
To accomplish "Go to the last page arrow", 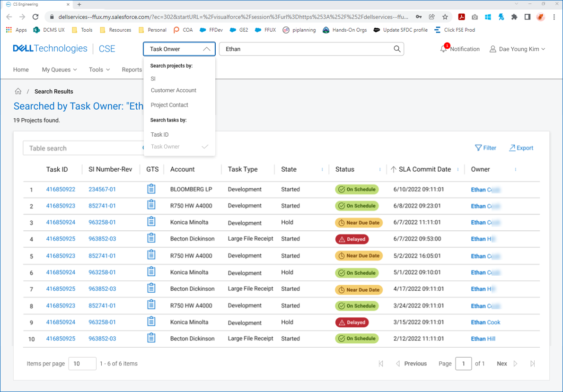I will 533,364.
